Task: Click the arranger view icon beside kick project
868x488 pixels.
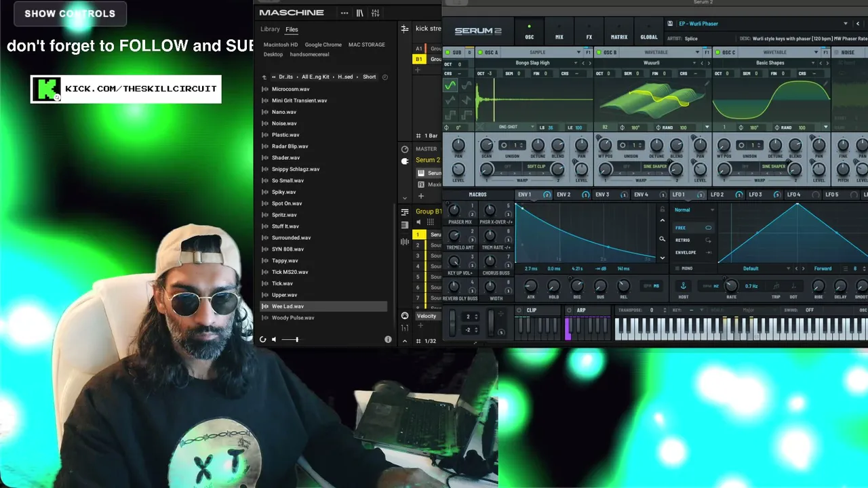Action: 405,28
